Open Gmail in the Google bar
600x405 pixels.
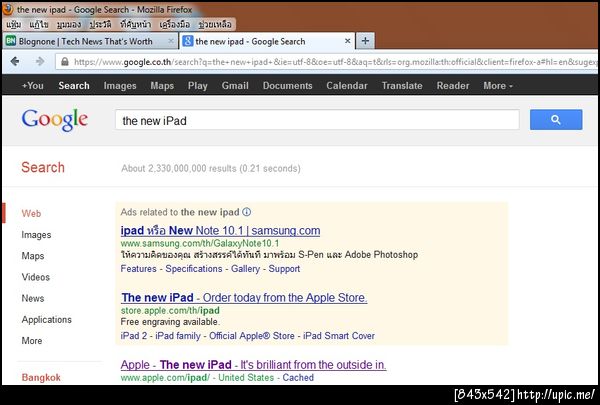(235, 85)
